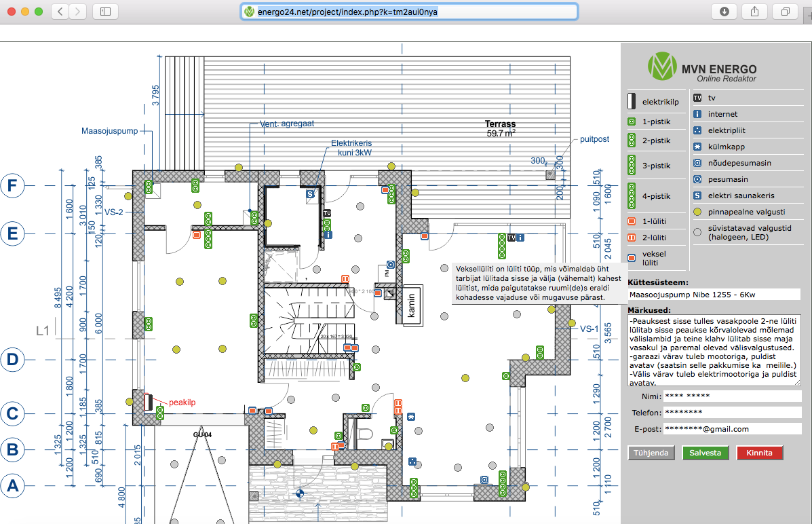The width and height of the screenshot is (812, 524).
Task: Click the Vent. agregaat label
Action: 287,124
